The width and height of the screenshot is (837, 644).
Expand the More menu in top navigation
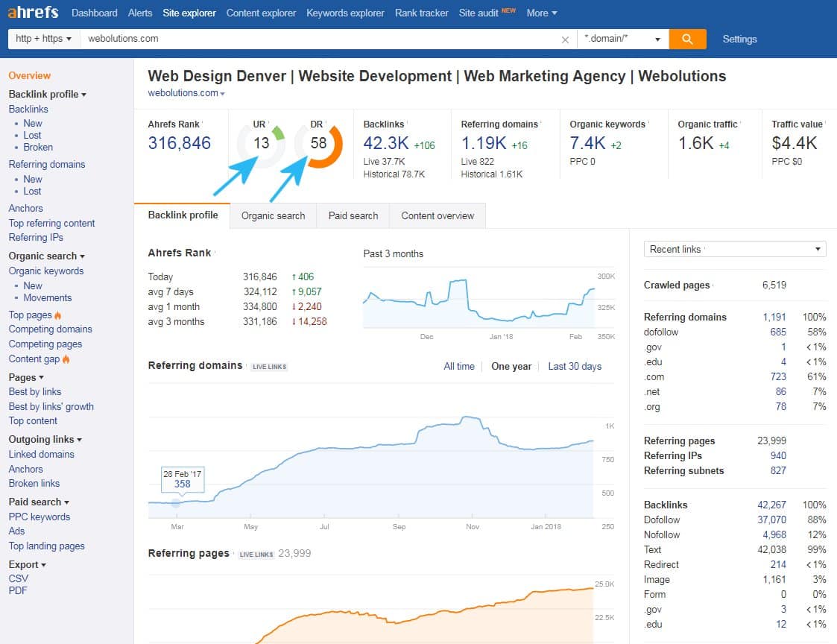coord(541,13)
